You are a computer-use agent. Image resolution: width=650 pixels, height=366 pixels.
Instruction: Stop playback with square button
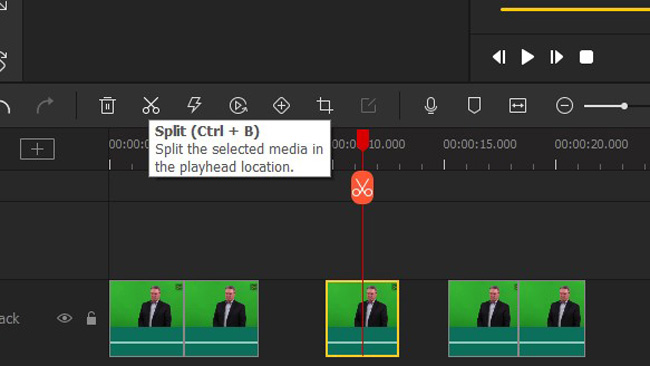pyautogui.click(x=586, y=57)
